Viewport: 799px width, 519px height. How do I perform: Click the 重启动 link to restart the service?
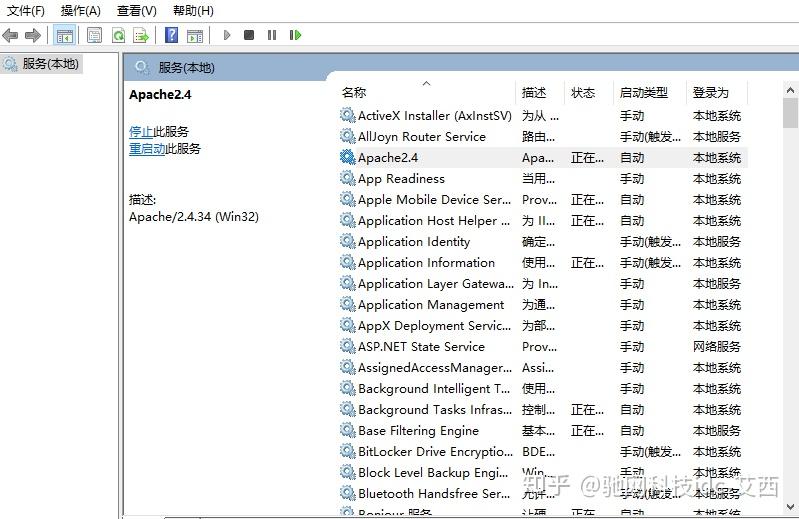(x=147, y=149)
